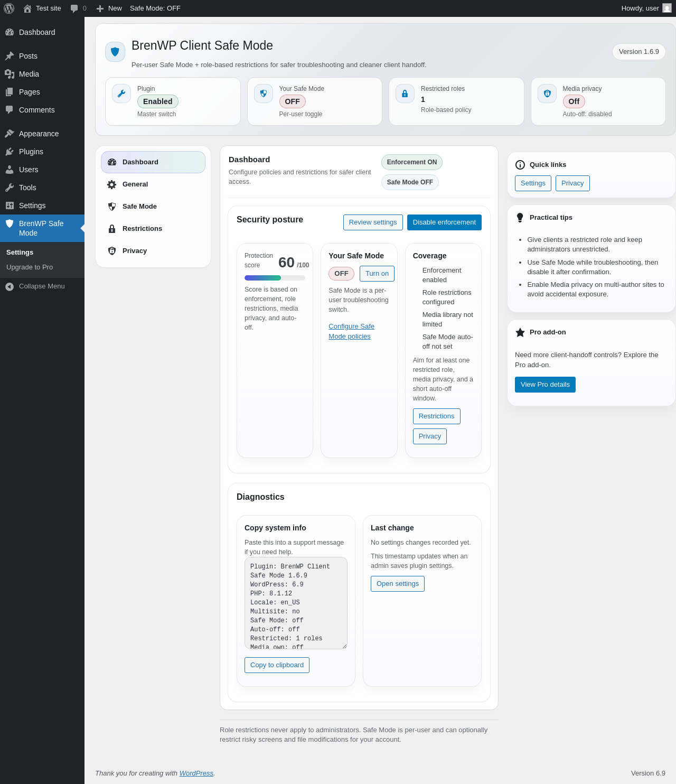
Task: Open the Privacy tab in plugin navigation
Action: tap(153, 251)
